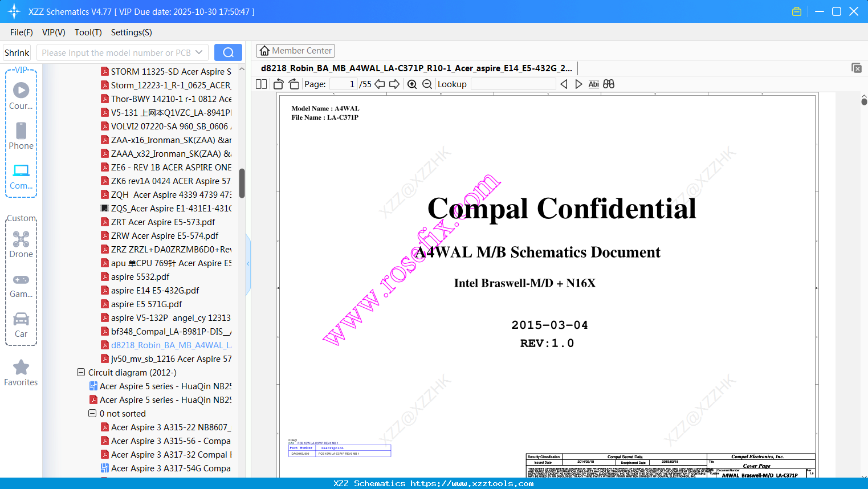Click the file tree scrollbar thumb
Screen dimensions: 868x489
[x=242, y=183]
